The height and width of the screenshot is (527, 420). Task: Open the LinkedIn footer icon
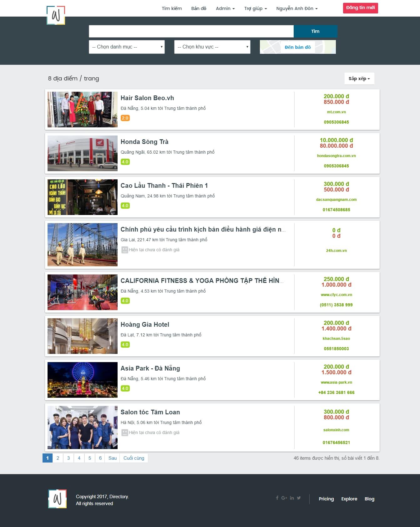click(x=292, y=498)
